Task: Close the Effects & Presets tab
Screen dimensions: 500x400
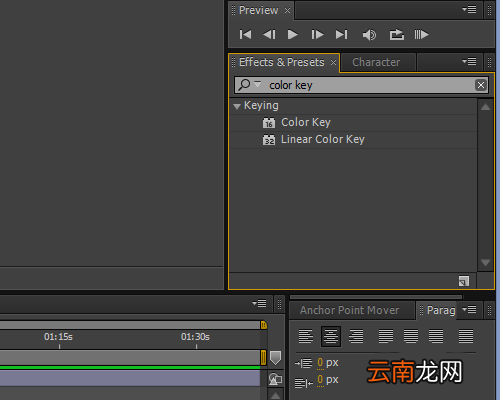Action: point(333,63)
